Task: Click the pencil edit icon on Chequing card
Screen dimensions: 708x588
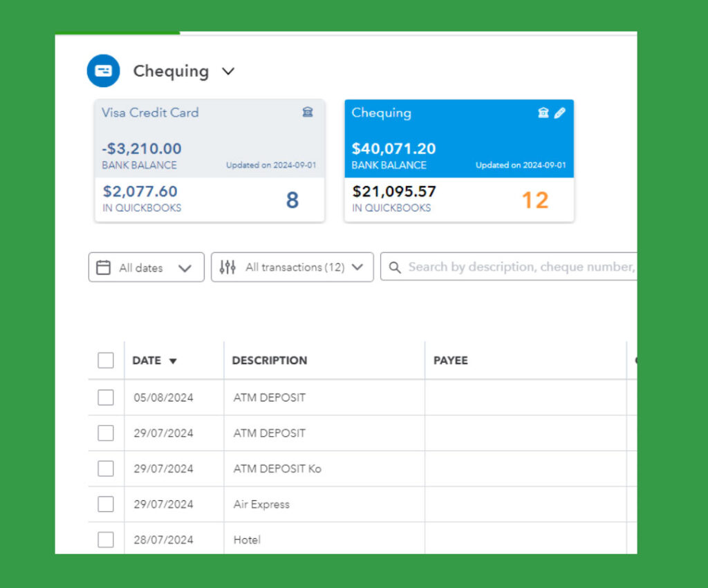Action: click(x=559, y=113)
